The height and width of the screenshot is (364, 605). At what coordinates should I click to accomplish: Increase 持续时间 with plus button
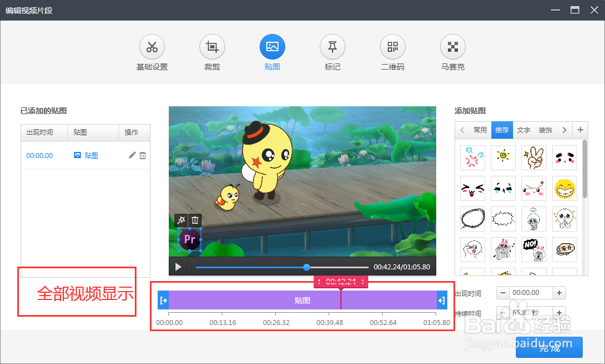point(559,312)
